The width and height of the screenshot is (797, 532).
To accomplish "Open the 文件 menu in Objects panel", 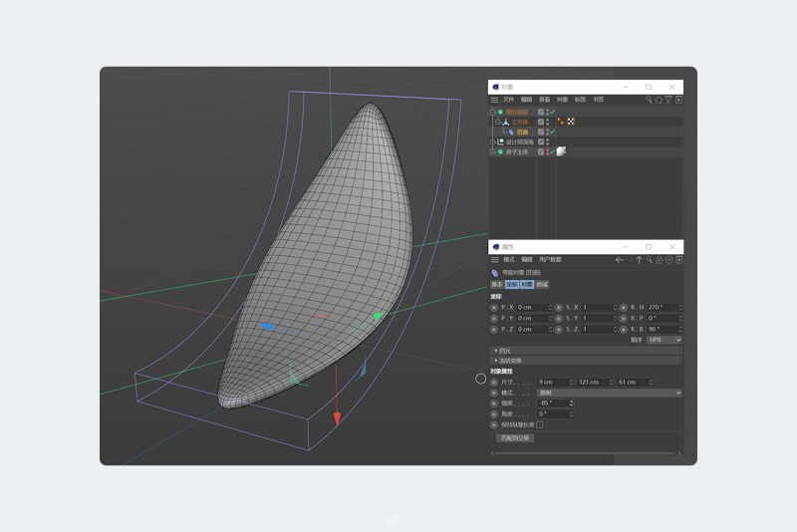I will coord(508,100).
